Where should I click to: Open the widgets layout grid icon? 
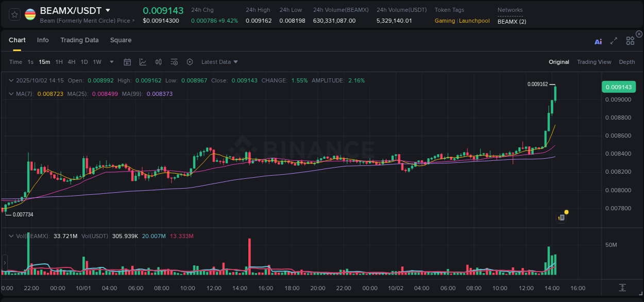coord(630,40)
